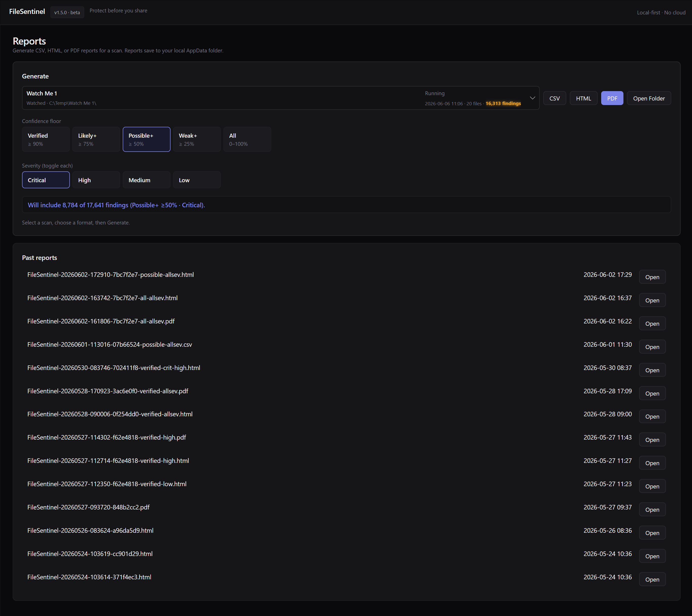Screen dimensions: 692x616
Task: Select filename FileSentinel-20260602-161806-7bc7f2e7-all-allsev.pdf
Action: click(101, 321)
